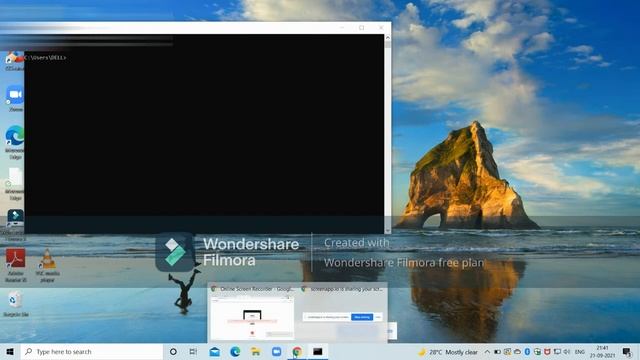Close the Command Prompt window

[381, 28]
